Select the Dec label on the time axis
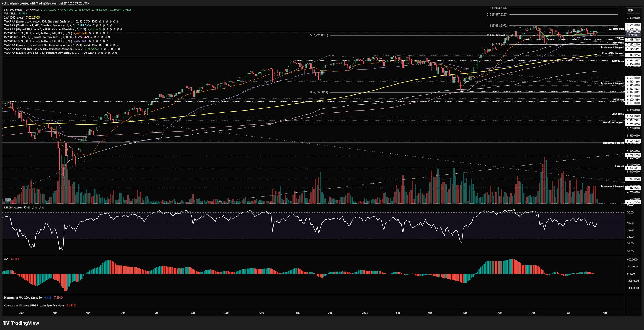Screen dimensions: 644x330 tap(330, 313)
